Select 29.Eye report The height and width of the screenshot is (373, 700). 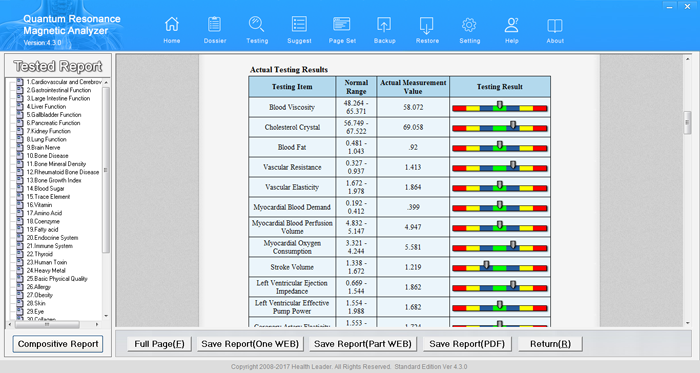pyautogui.click(x=35, y=312)
